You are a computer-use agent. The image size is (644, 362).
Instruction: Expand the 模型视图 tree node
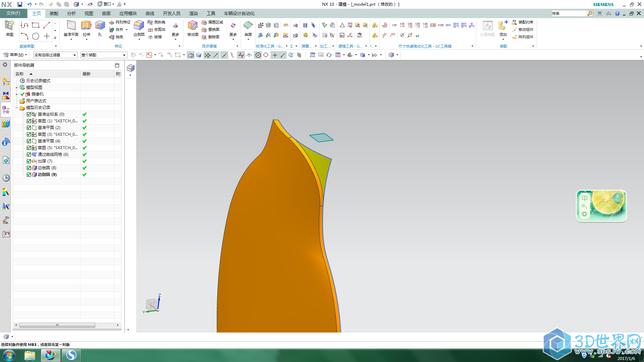click(x=16, y=87)
